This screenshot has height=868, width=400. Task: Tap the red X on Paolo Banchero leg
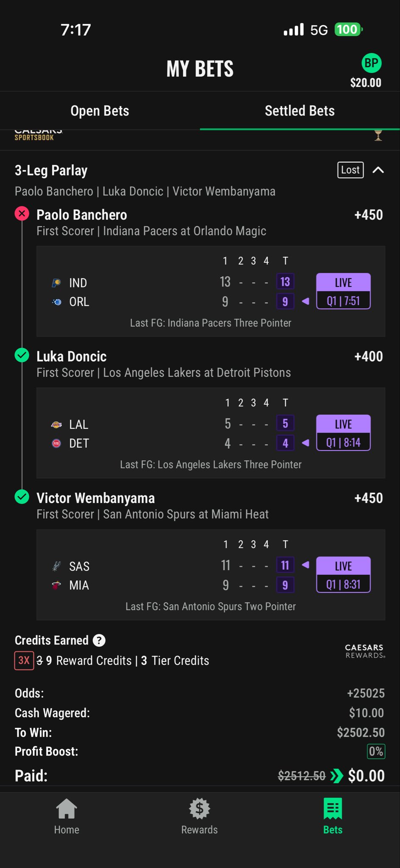click(22, 214)
